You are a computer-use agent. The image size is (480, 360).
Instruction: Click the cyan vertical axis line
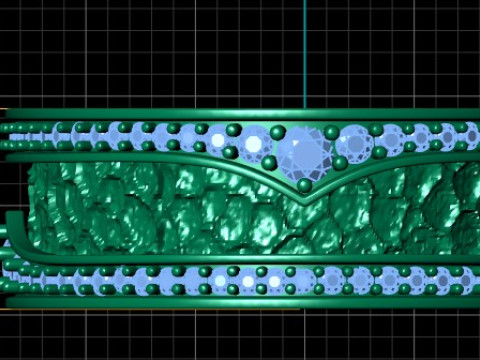[304, 54]
